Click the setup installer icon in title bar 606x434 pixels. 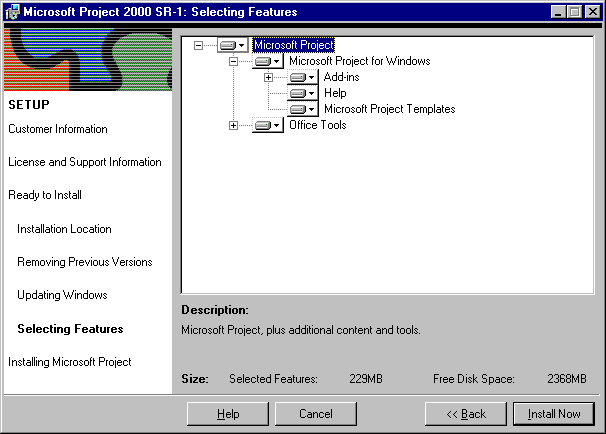pyautogui.click(x=13, y=12)
